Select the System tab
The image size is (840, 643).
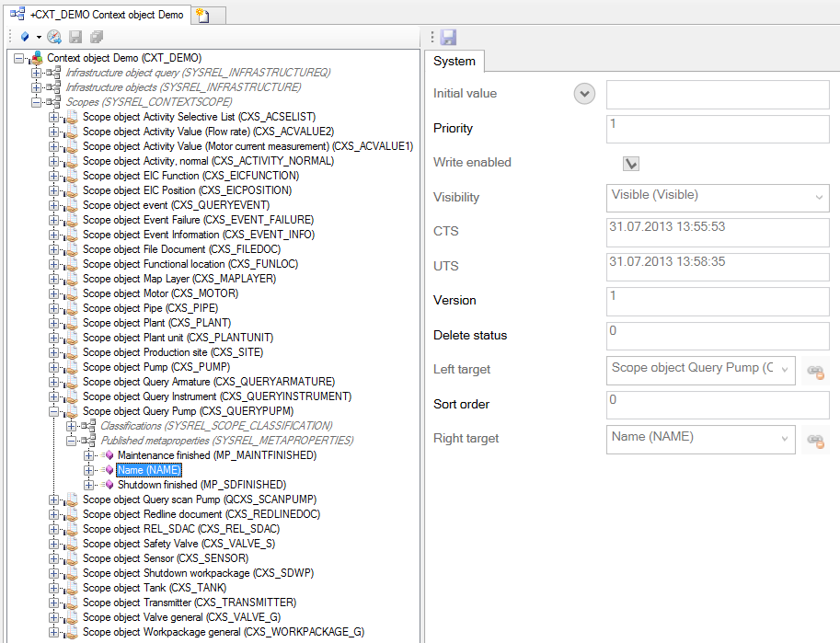pyautogui.click(x=455, y=61)
